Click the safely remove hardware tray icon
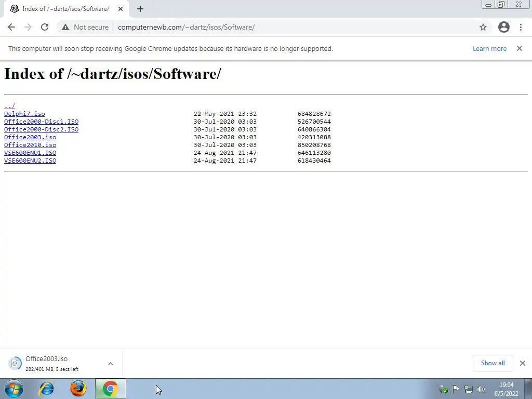Screen dimensions: 532x399 click(443, 389)
